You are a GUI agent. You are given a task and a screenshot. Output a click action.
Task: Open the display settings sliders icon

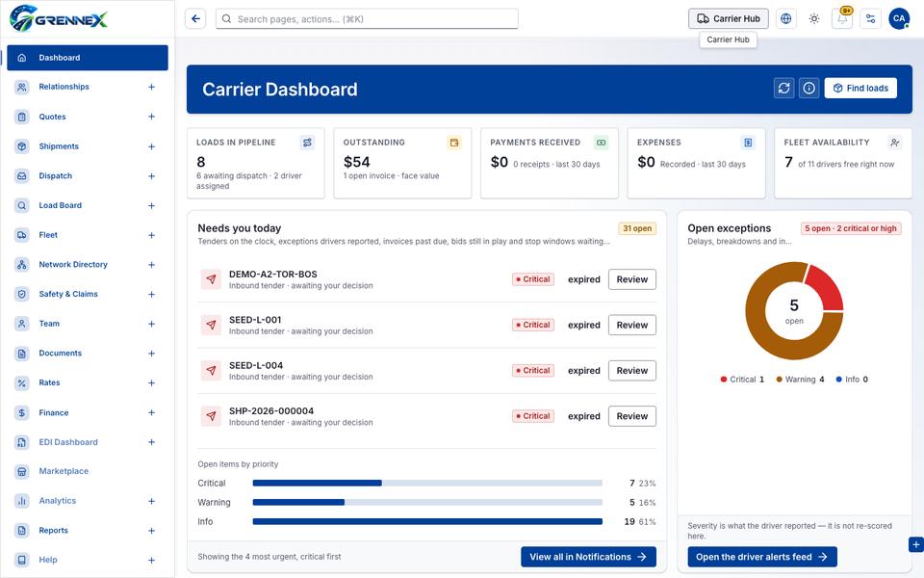pyautogui.click(x=870, y=19)
